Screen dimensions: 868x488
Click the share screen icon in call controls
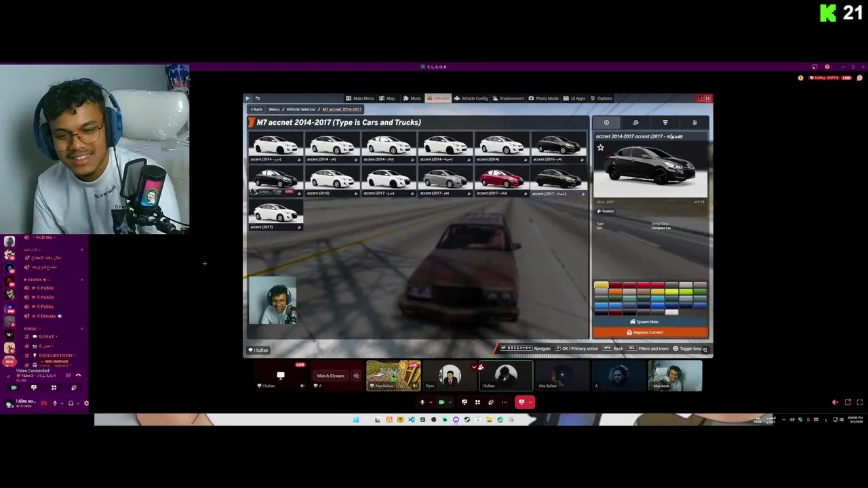pos(465,402)
